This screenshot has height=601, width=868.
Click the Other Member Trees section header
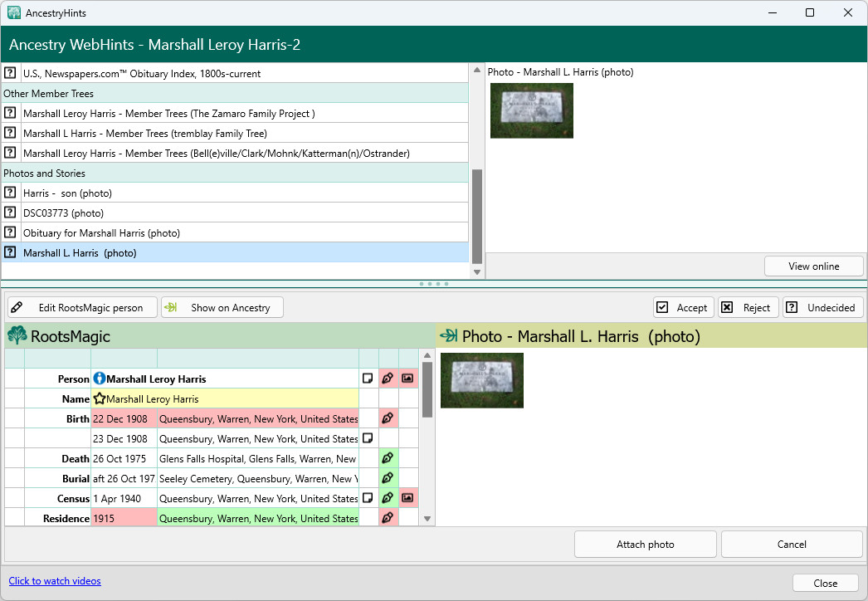(x=235, y=93)
